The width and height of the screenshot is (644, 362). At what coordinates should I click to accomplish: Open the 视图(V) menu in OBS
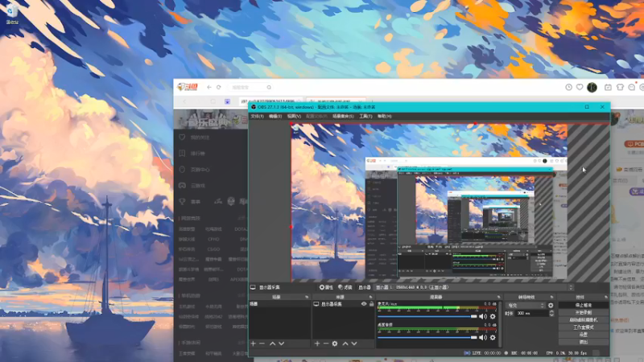pyautogui.click(x=294, y=117)
